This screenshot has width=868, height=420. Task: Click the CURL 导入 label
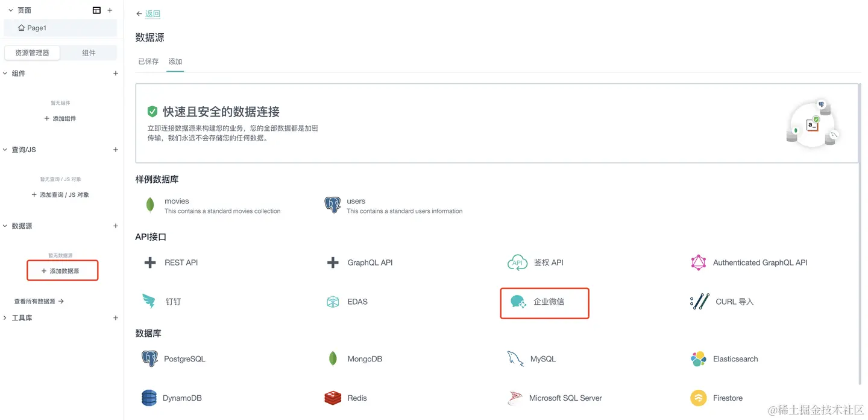pyautogui.click(x=735, y=301)
